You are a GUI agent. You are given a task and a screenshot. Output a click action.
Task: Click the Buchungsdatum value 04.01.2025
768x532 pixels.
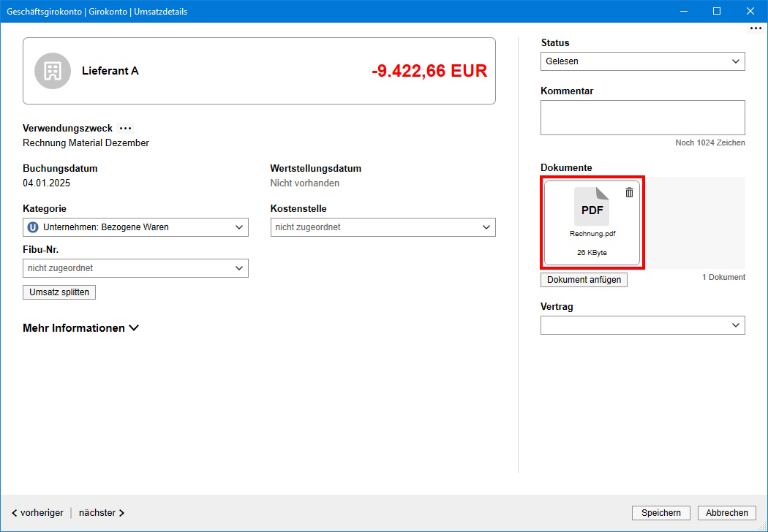(x=47, y=183)
